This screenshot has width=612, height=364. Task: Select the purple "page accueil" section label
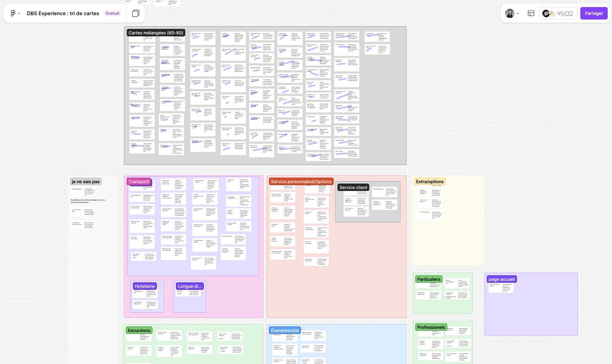point(502,279)
